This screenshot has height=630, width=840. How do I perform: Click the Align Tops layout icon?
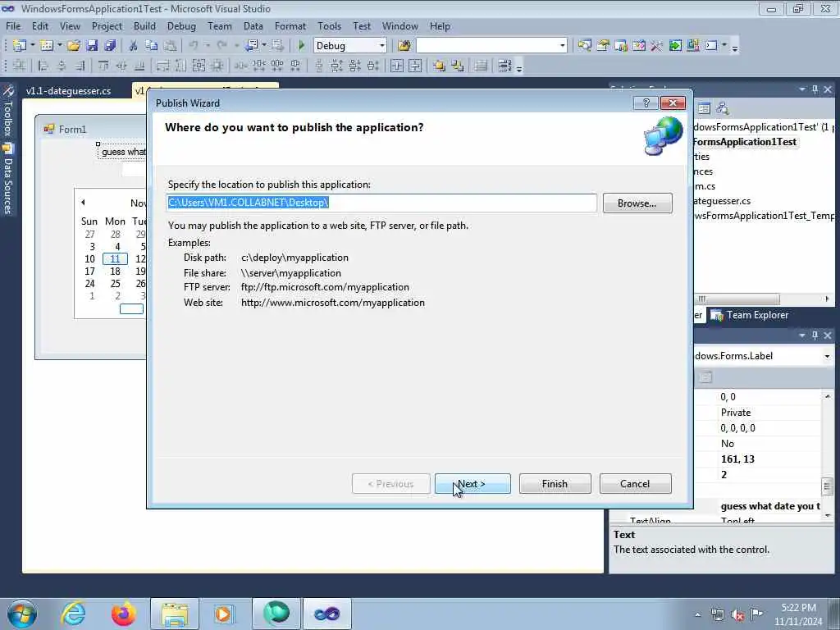(103, 66)
